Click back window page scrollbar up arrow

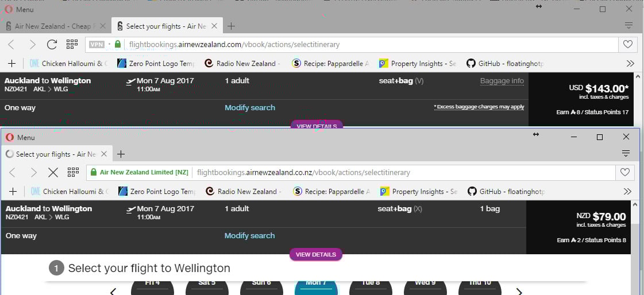638,76
